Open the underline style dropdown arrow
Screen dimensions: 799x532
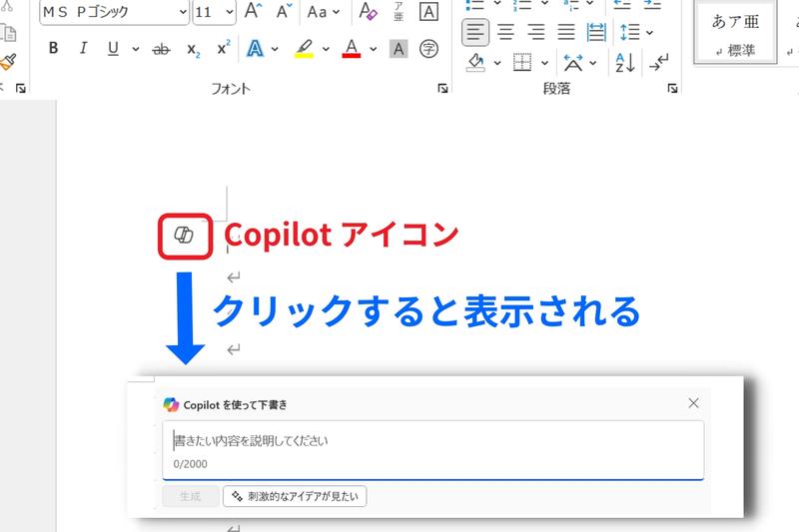pyautogui.click(x=136, y=49)
